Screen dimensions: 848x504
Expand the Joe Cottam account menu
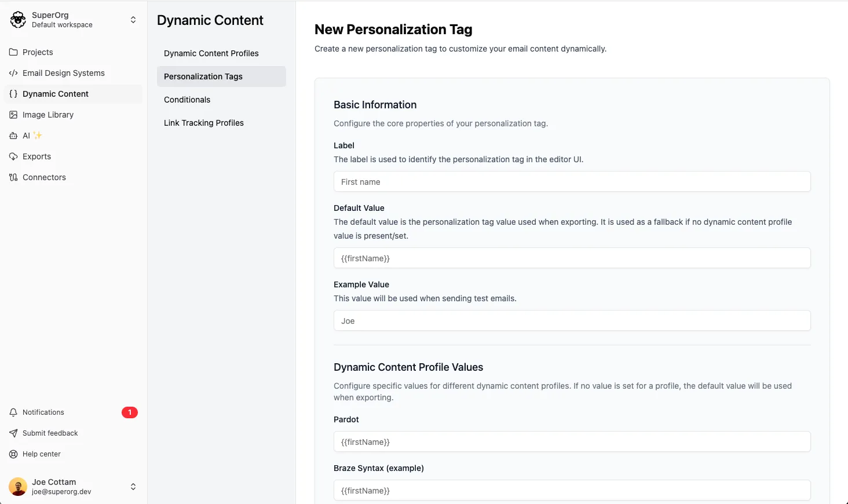pos(133,487)
